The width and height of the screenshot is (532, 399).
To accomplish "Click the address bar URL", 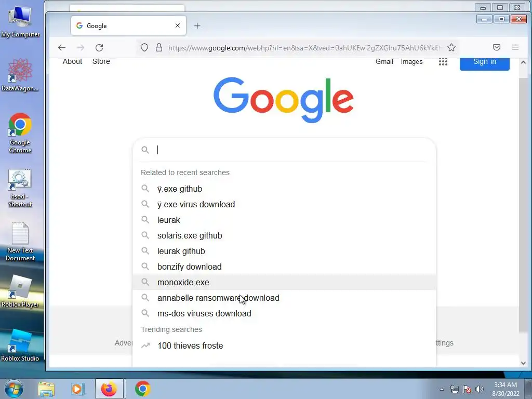I will [304, 48].
